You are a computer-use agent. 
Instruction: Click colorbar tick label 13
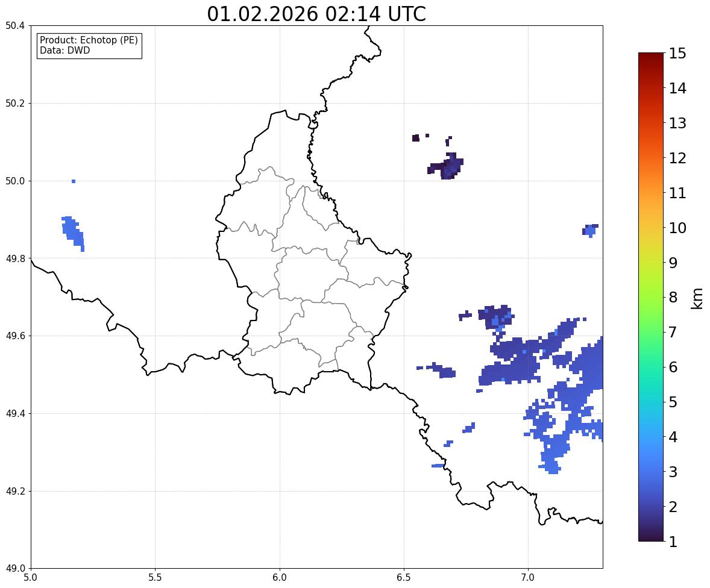tap(677, 123)
